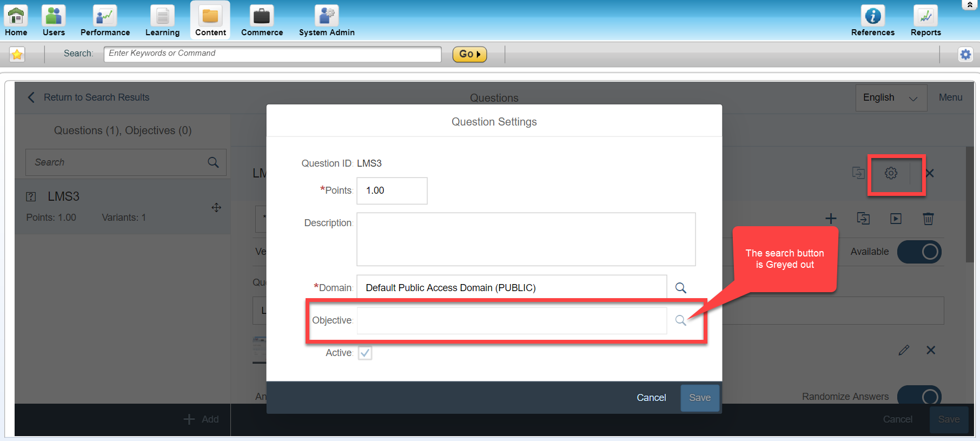Click the X remove icon beside pencil
The width and height of the screenshot is (980, 441).
pyautogui.click(x=931, y=350)
